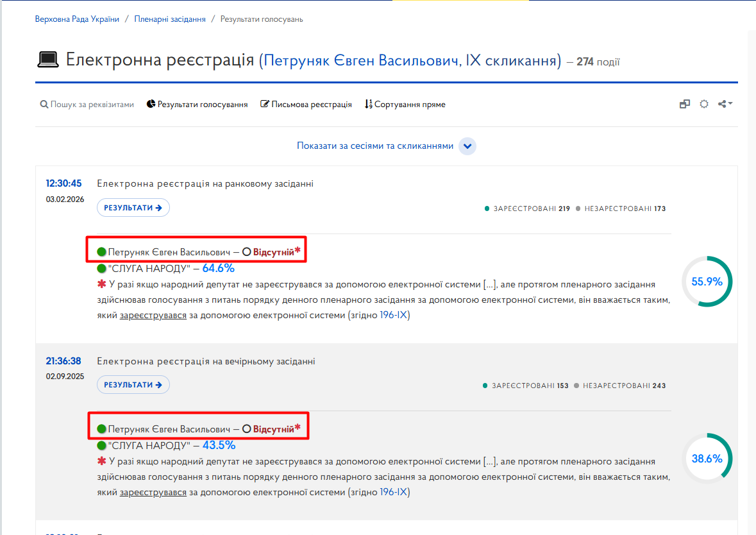The image size is (756, 535).
Task: Click the window restore icon in toolbar
Action: pos(685,104)
